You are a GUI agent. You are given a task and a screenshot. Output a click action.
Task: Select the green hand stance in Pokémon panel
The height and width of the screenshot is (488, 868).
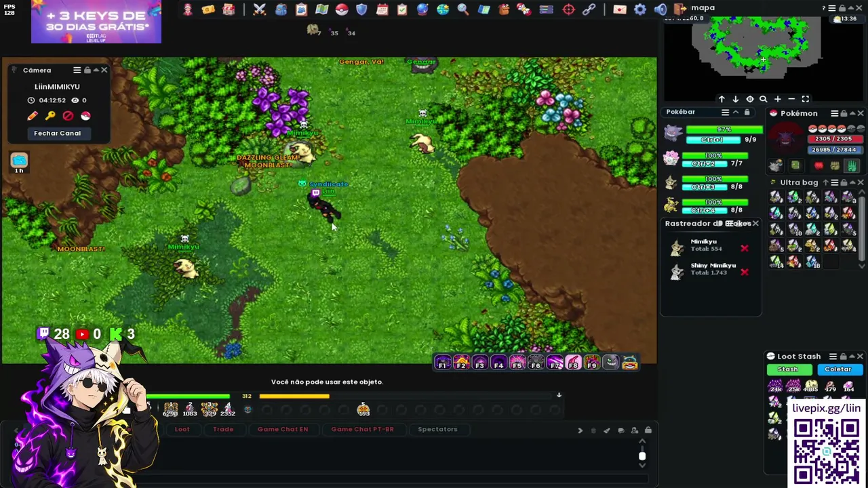[852, 165]
